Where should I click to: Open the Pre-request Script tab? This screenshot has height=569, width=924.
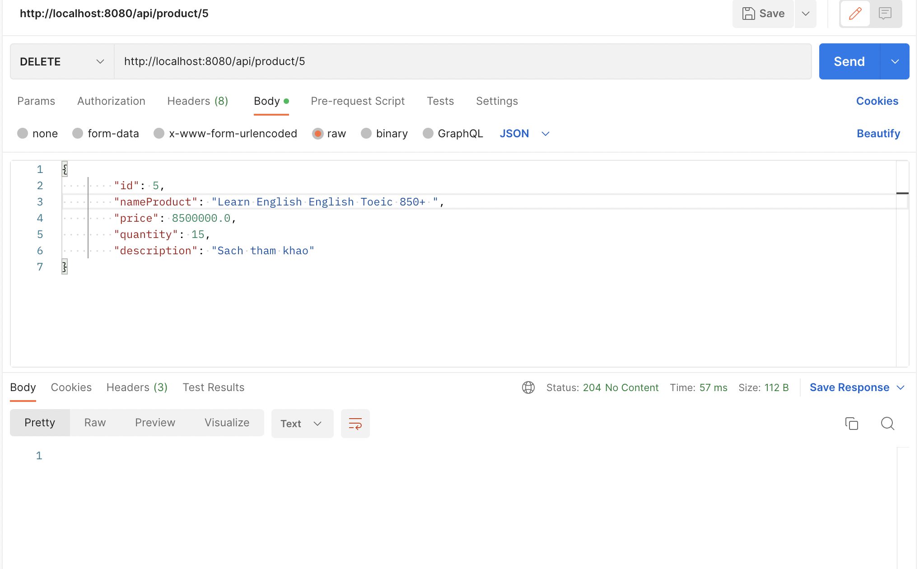tap(358, 101)
